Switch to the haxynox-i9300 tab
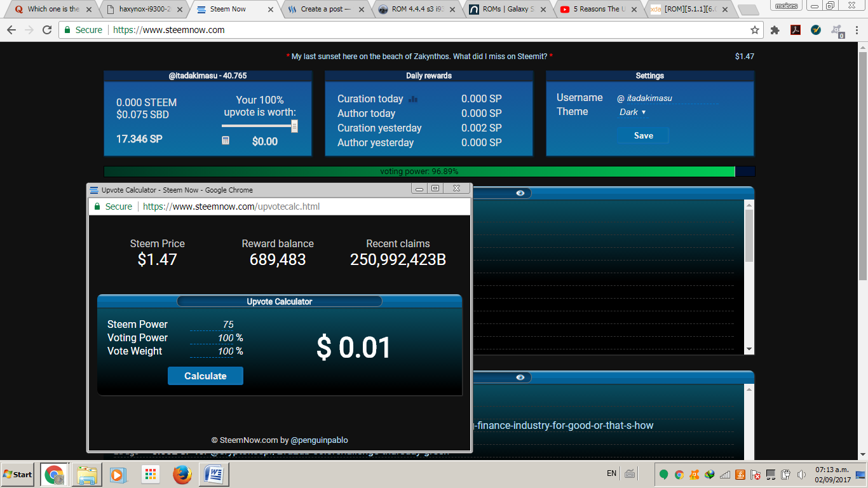 coord(144,10)
